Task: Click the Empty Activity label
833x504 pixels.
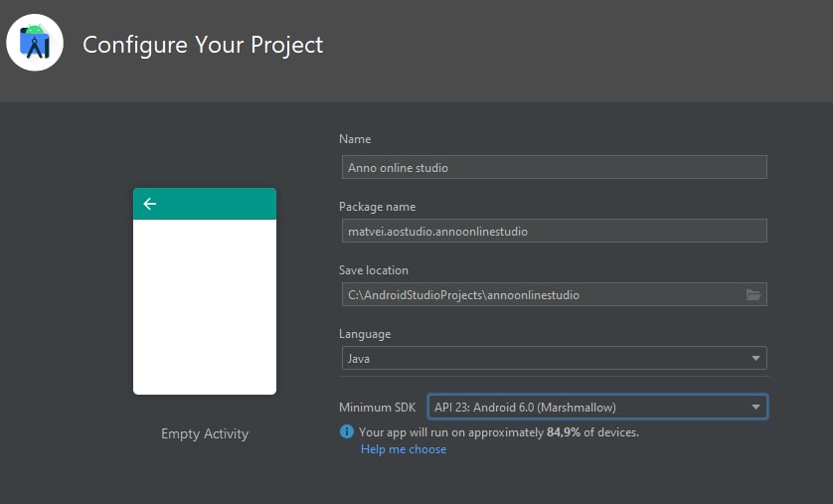Action: click(x=205, y=433)
